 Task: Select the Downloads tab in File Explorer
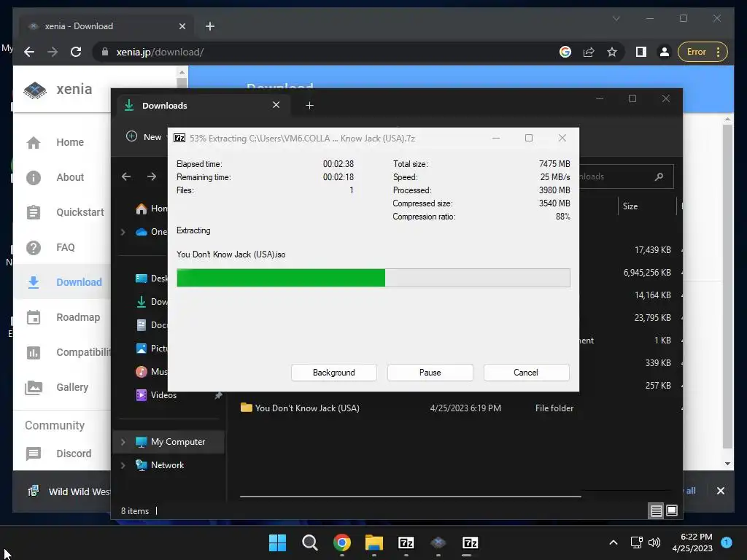203,106
